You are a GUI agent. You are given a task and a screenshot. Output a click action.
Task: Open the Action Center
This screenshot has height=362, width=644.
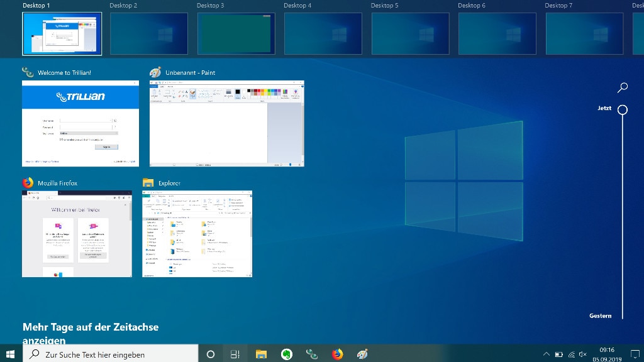(x=634, y=354)
